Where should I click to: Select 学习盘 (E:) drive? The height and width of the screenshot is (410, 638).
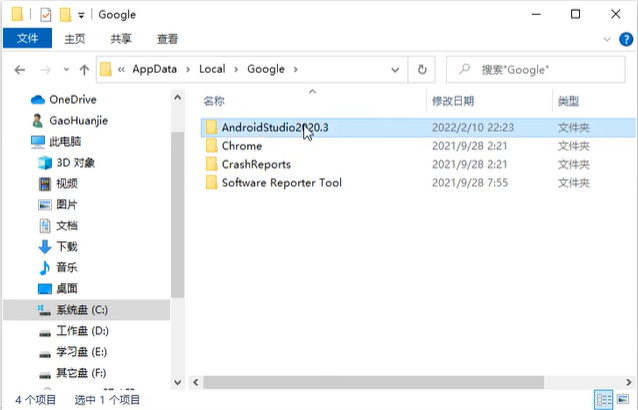click(81, 352)
